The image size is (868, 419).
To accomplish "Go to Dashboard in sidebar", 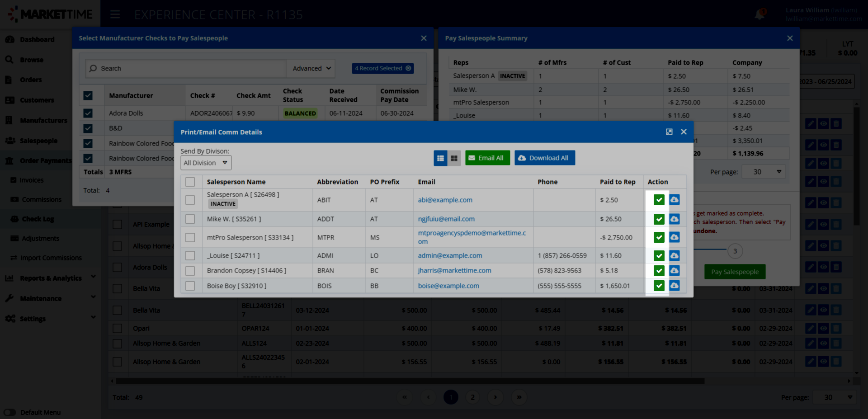I will coord(37,39).
